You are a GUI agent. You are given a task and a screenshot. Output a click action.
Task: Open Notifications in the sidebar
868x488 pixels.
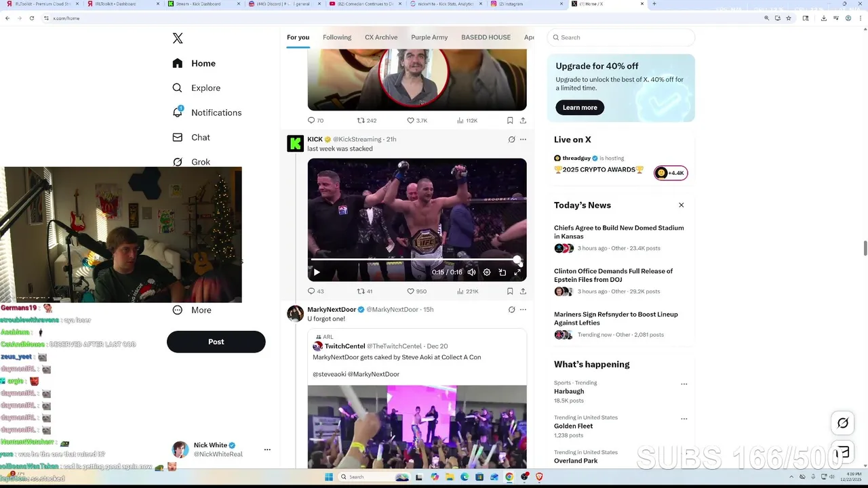point(207,113)
